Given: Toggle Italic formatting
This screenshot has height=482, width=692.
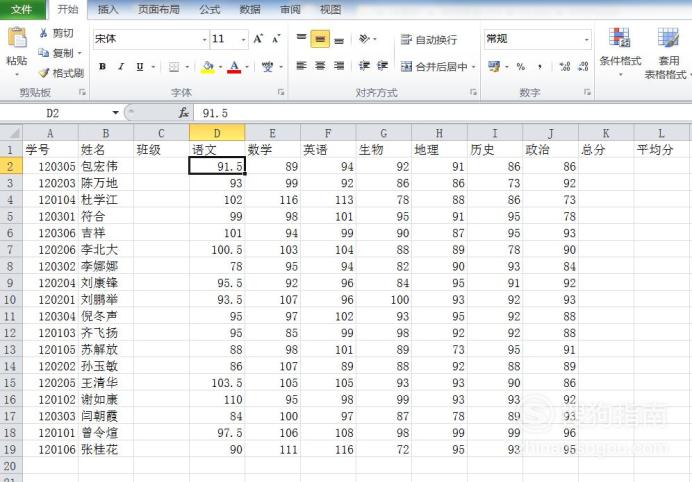Looking at the screenshot, I should (x=121, y=67).
